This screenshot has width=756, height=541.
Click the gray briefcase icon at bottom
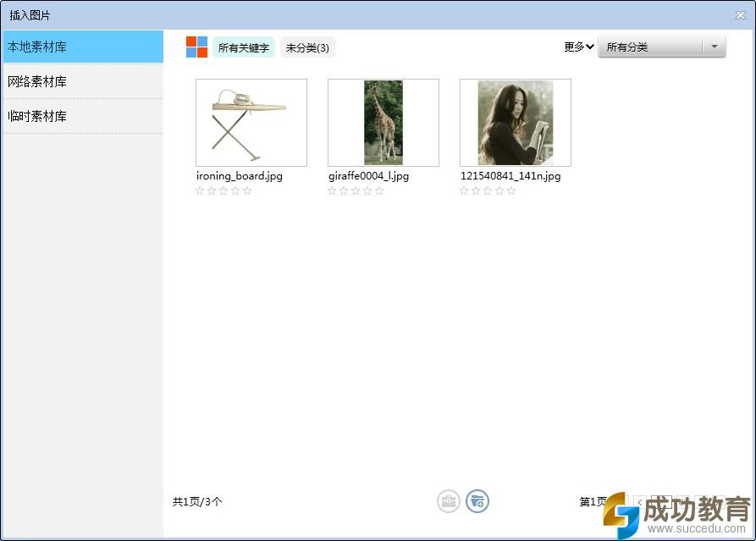click(x=449, y=501)
